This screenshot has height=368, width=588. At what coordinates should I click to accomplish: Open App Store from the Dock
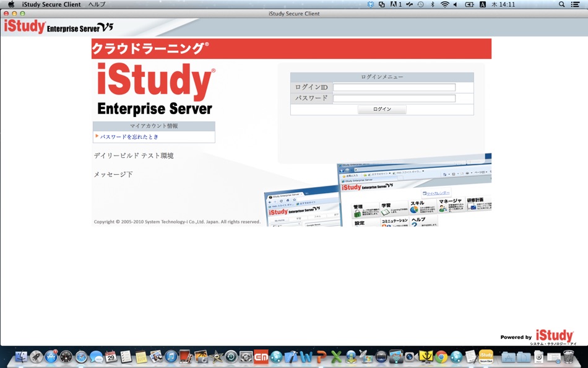51,357
